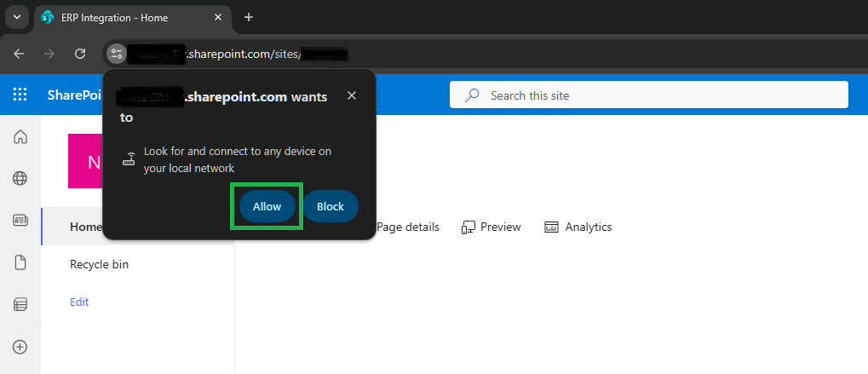Dismiss the permission prompt with X
This screenshot has height=374, width=868.
[352, 95]
